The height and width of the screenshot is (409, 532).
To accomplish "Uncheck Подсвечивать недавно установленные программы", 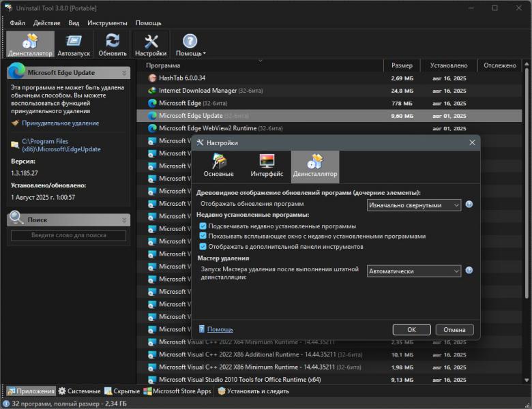I will click(203, 226).
